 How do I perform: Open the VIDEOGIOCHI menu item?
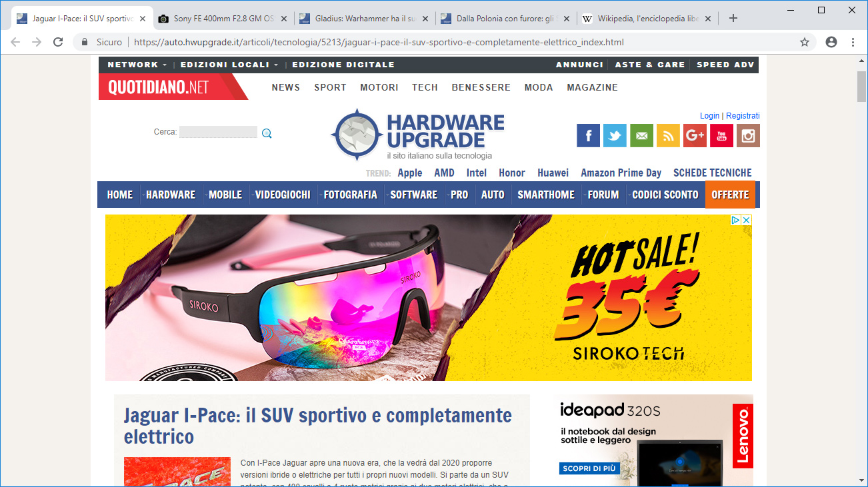tap(283, 195)
